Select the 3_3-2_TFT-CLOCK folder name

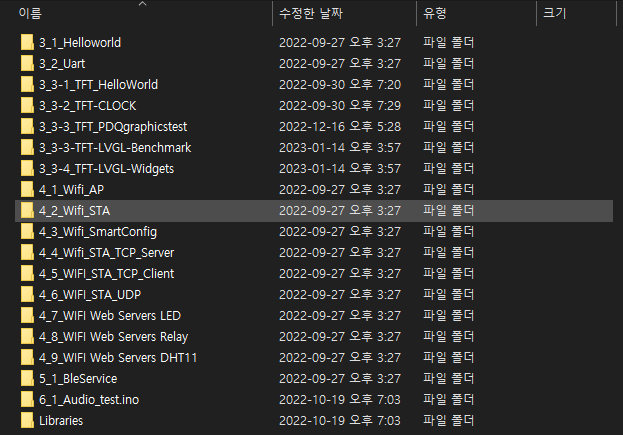pos(87,106)
